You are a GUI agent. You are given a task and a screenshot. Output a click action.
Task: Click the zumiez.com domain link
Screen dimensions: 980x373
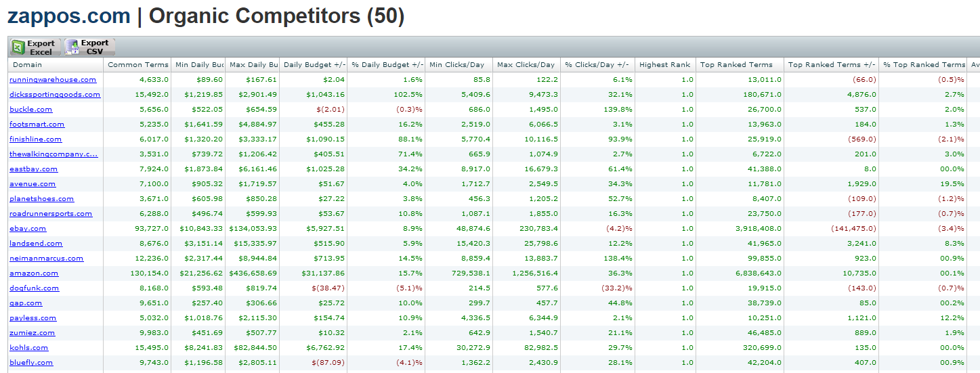[32, 333]
